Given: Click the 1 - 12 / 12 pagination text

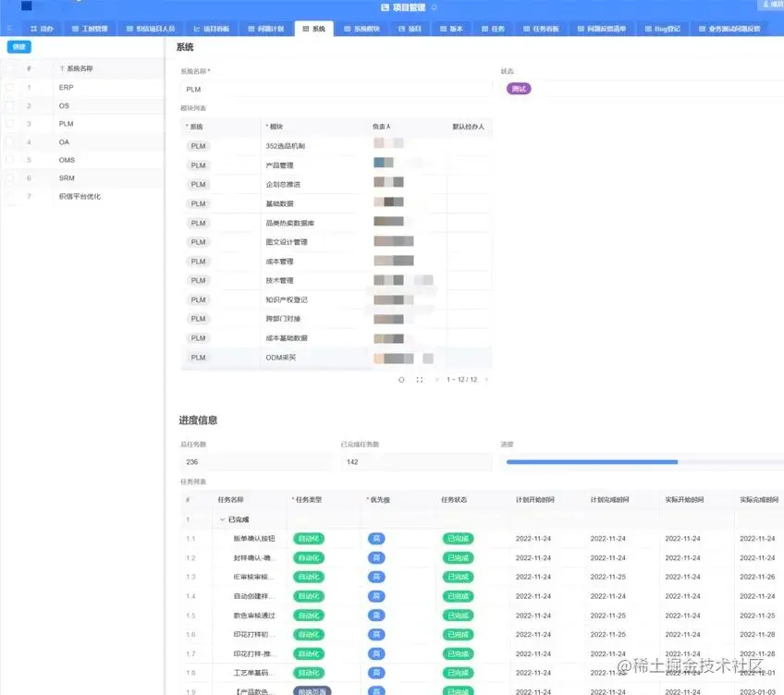Looking at the screenshot, I should [461, 380].
